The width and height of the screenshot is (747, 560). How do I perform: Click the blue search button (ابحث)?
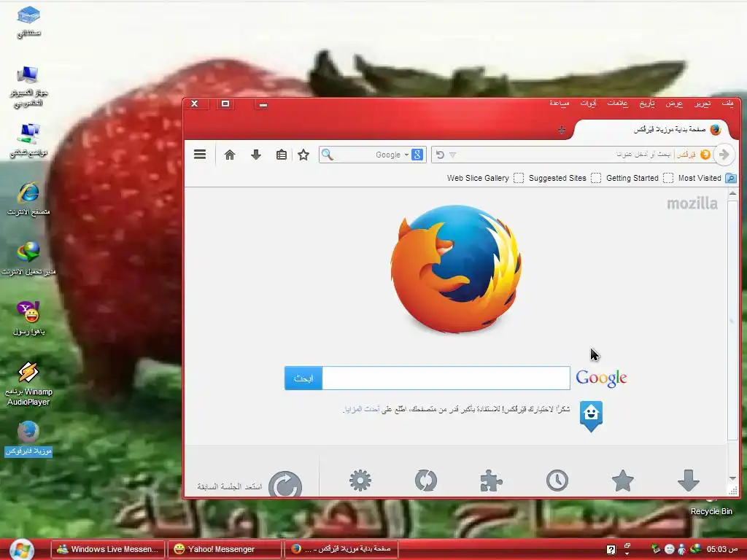click(303, 378)
